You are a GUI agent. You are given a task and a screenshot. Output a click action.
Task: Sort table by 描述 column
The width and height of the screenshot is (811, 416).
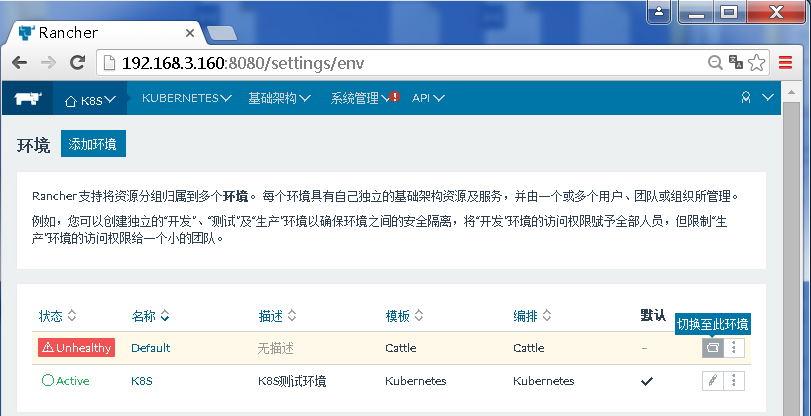click(x=277, y=316)
